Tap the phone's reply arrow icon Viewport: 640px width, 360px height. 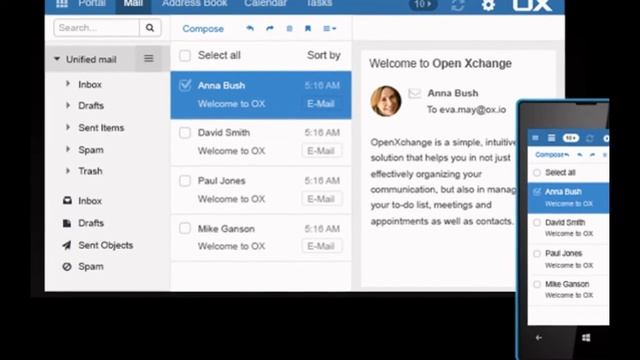(x=580, y=155)
